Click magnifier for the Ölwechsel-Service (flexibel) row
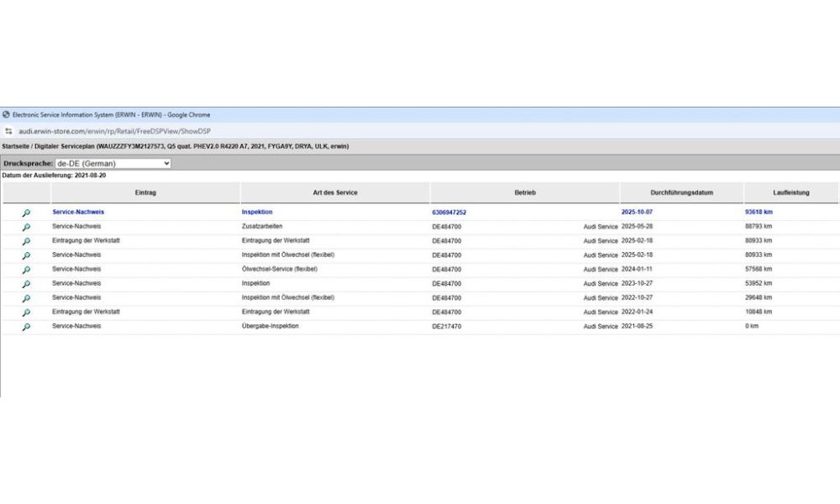The image size is (840, 504). [26, 270]
